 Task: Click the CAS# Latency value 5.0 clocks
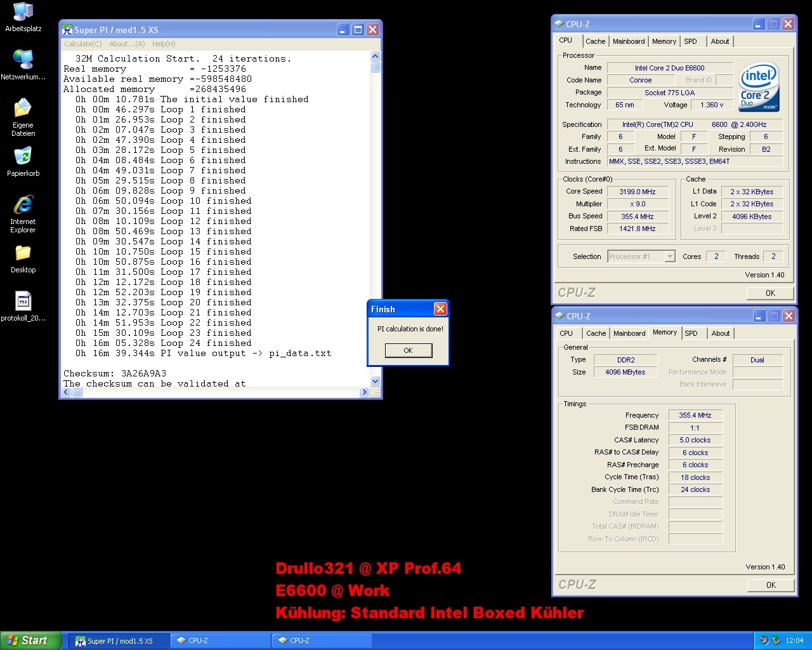click(695, 440)
